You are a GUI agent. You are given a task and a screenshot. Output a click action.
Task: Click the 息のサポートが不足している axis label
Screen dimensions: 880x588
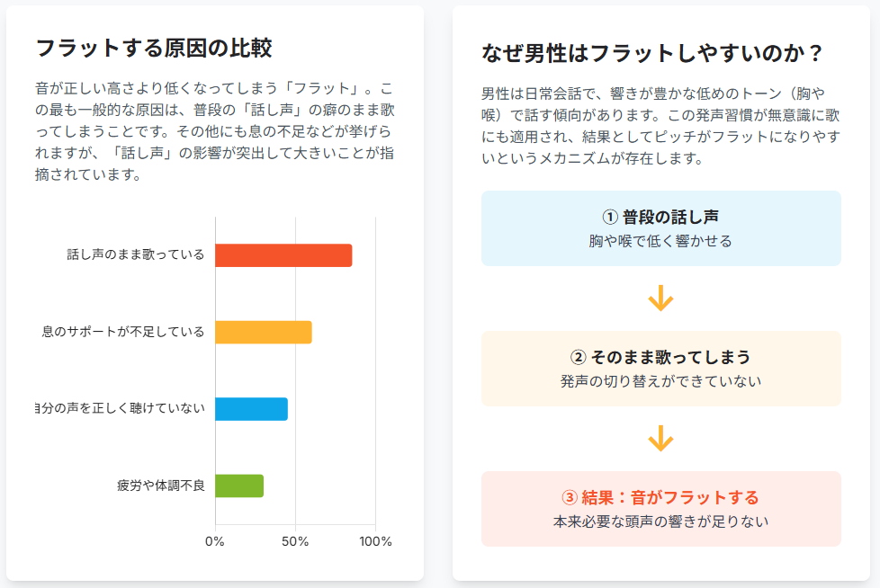pos(123,333)
